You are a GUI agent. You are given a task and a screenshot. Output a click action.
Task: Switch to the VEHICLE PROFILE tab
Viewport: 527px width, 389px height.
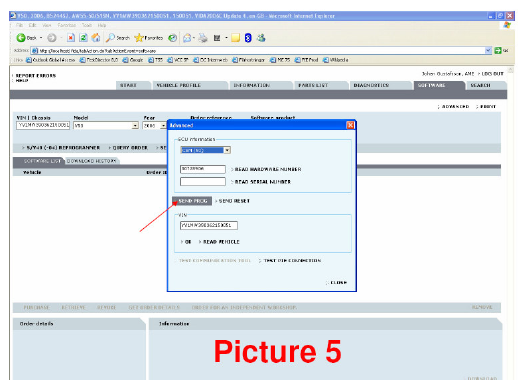189,85
